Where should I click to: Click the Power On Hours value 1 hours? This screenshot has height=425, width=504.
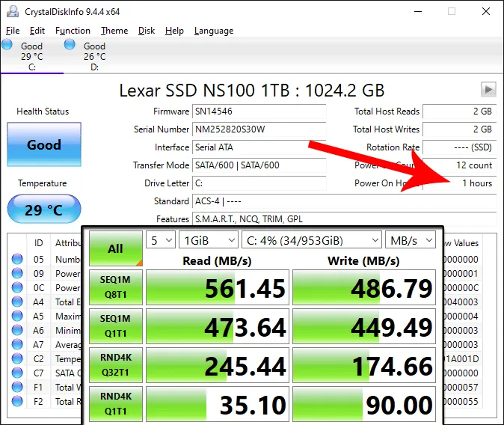tap(460, 183)
